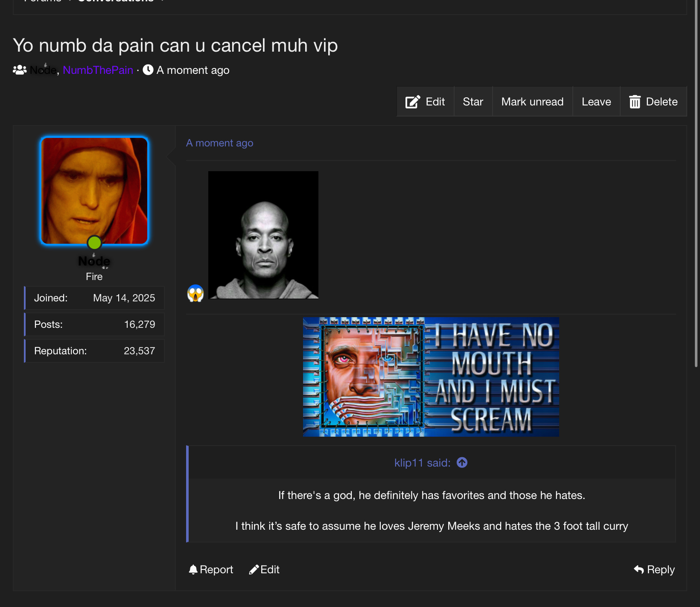Screen dimensions: 700x607
Task: Click the pencil-square edit icon
Action: (x=413, y=102)
